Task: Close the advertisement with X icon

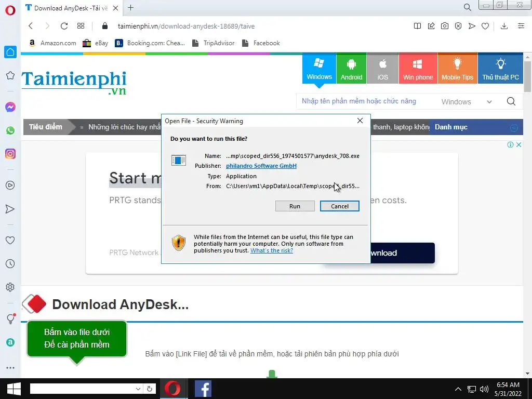Action: [x=519, y=145]
